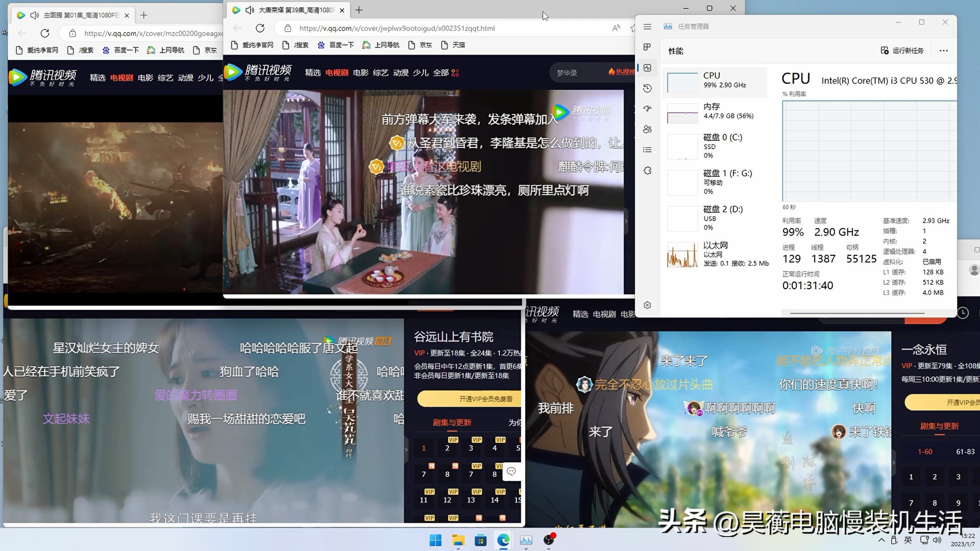980x551 pixels.
Task: Open the Users page in Task Manager
Action: pos(647,129)
